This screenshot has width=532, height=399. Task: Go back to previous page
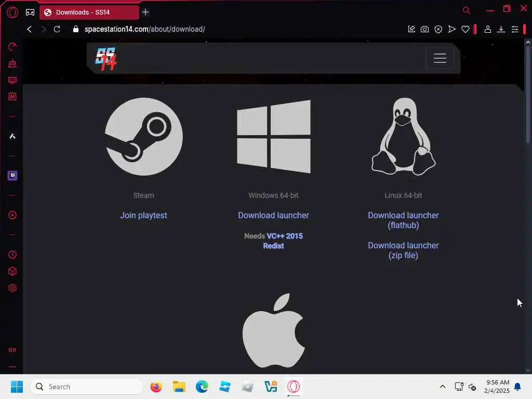point(30,29)
